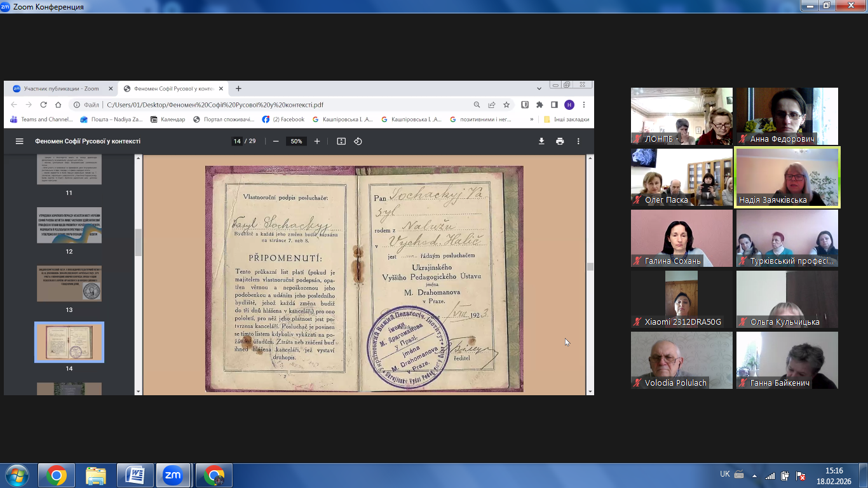Image resolution: width=868 pixels, height=488 pixels.
Task: Bookmark this page with the star
Action: tap(506, 105)
